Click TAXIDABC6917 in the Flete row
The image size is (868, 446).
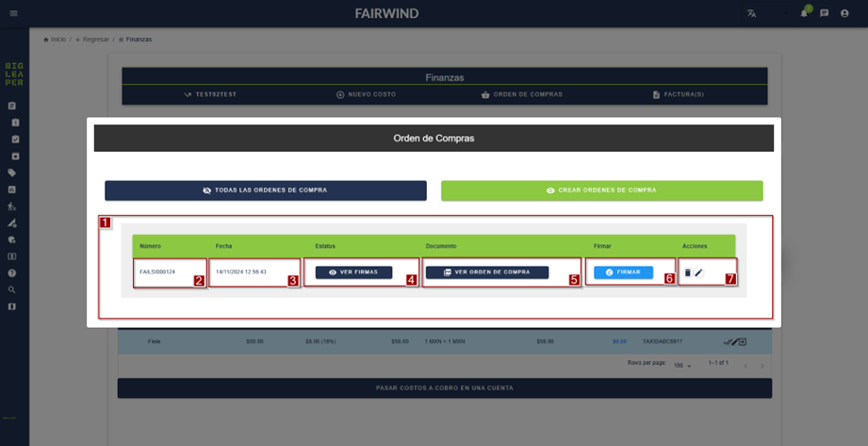(x=662, y=342)
